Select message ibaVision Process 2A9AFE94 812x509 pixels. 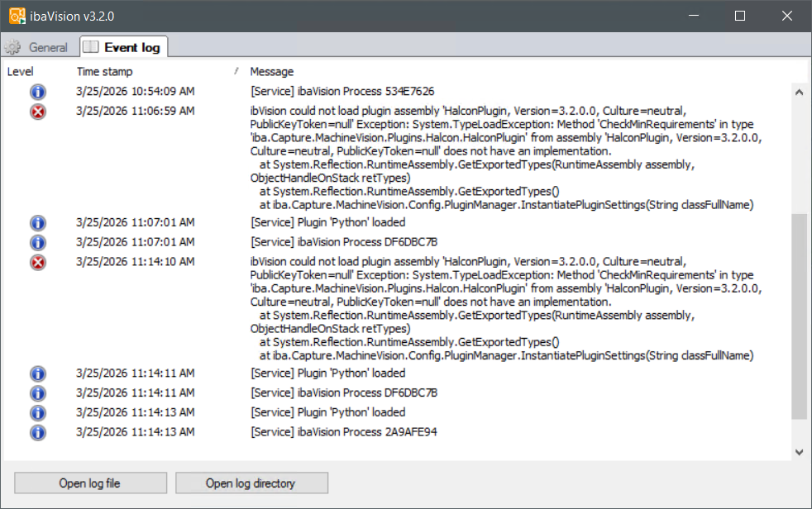(x=344, y=432)
